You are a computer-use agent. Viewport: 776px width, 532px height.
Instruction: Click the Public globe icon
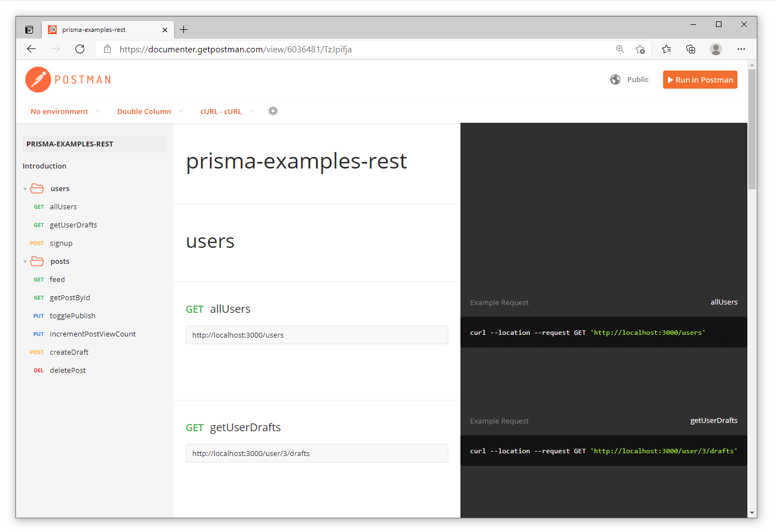(615, 80)
